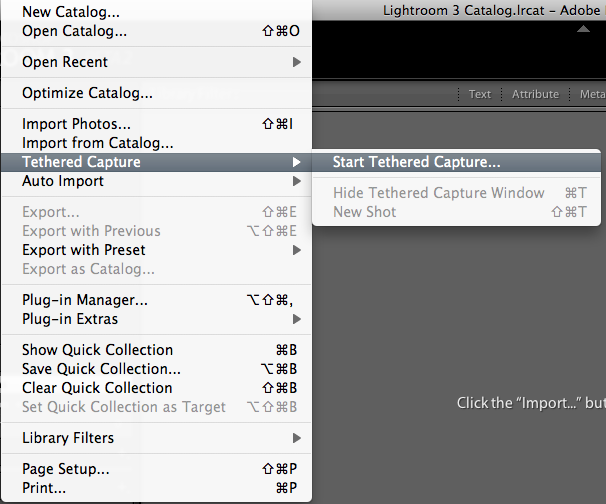Expand the Plug-in Extras submenu
606x504 pixels.
pos(70,319)
